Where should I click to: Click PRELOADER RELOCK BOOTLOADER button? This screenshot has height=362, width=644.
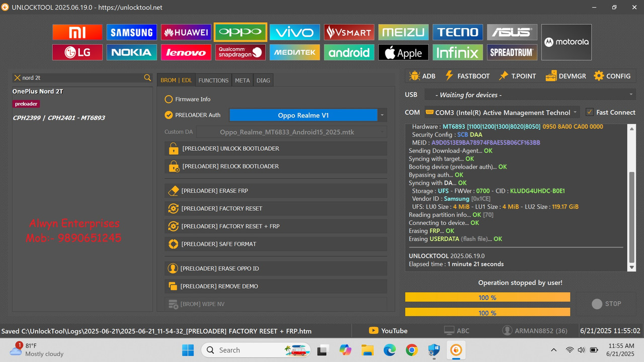point(276,166)
